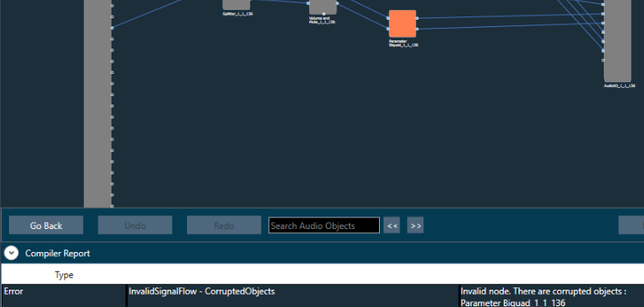Go to next search result (>>)
The width and height of the screenshot is (644, 307).
pos(415,225)
